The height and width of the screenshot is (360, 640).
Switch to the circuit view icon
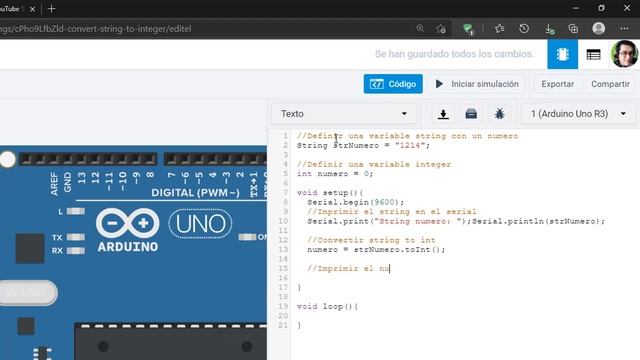(x=562, y=54)
